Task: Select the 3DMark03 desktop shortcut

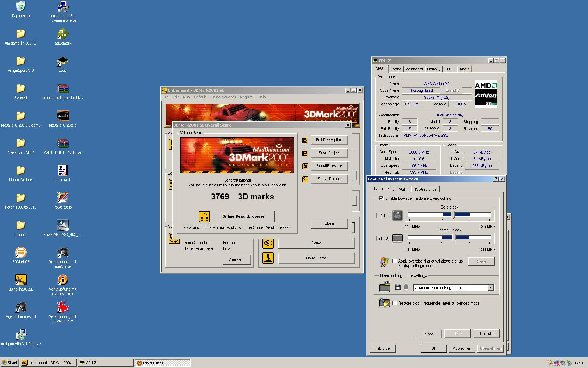Action: pos(21,253)
